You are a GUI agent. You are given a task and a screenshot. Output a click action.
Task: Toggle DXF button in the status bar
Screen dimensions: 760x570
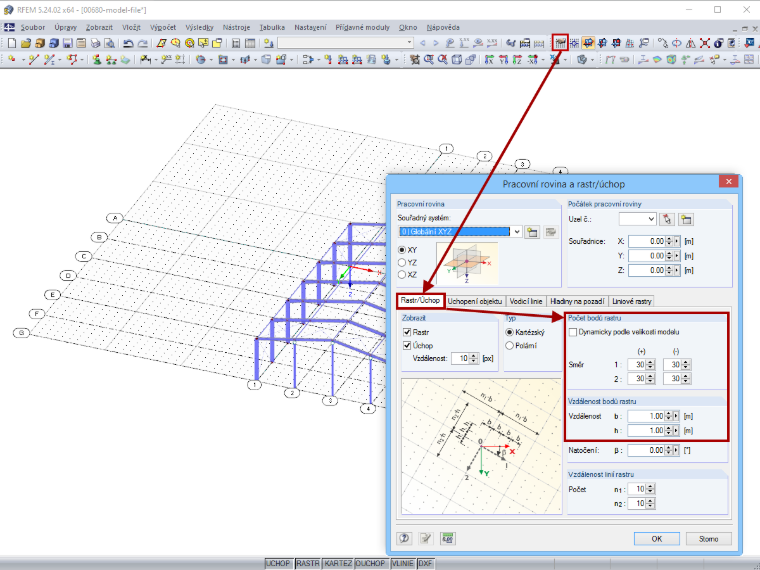[x=425, y=563]
